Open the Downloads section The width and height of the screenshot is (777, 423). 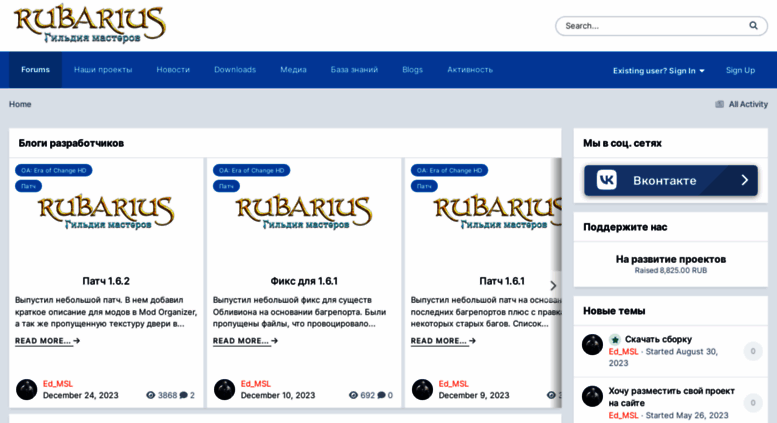(235, 70)
